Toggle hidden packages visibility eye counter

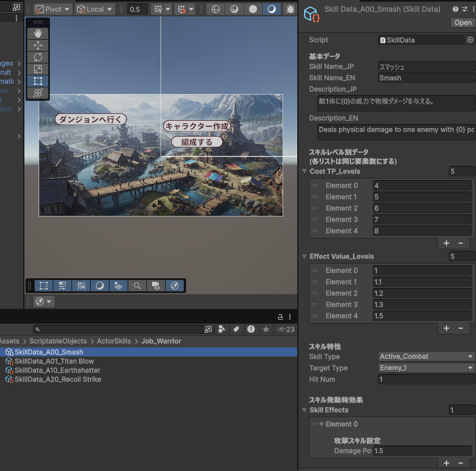click(285, 329)
